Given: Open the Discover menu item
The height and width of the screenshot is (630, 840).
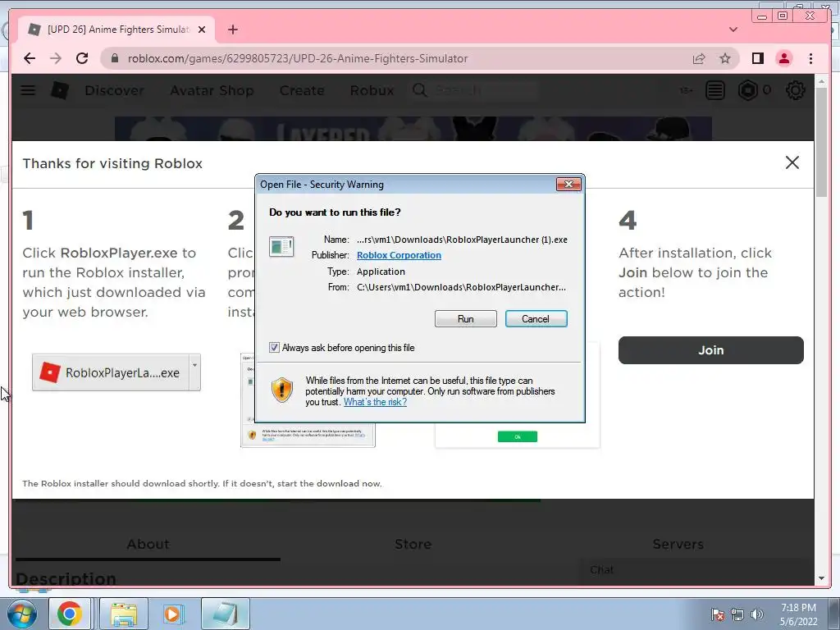Looking at the screenshot, I should click(x=114, y=90).
